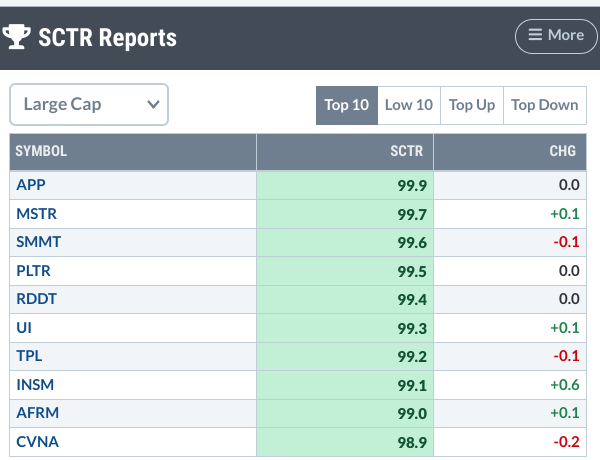Image resolution: width=600 pixels, height=460 pixels.
Task: Click the 99.5 SCTR value for PLTR
Action: pyautogui.click(x=412, y=272)
